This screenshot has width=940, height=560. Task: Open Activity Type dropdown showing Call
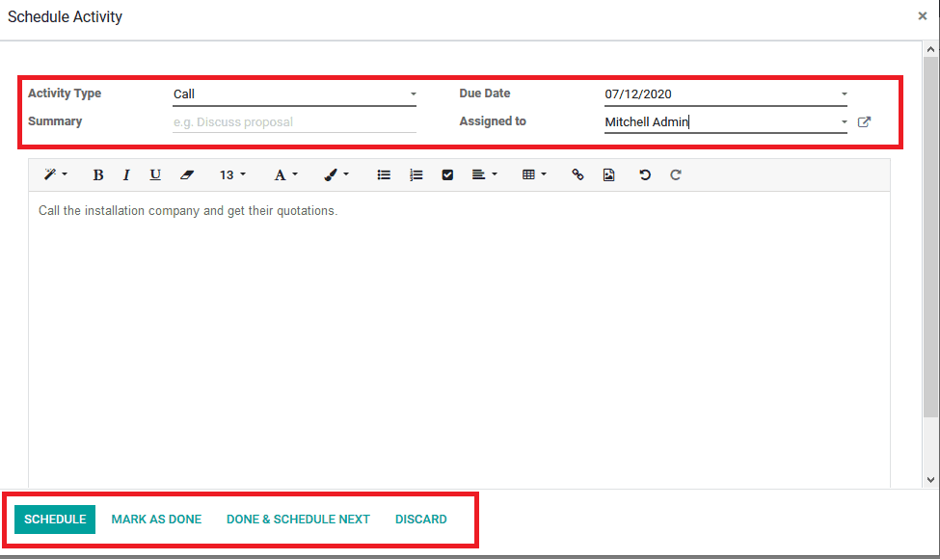[x=294, y=94]
